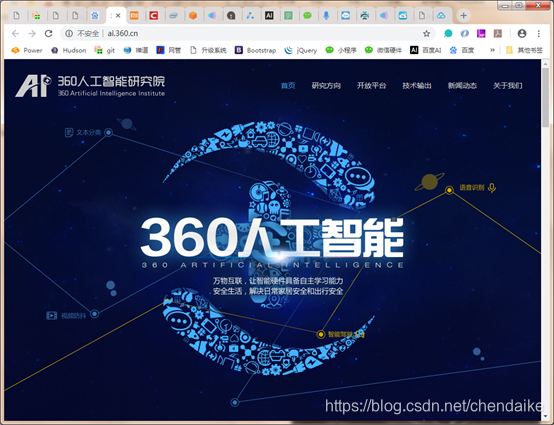The height and width of the screenshot is (425, 554).
Task: Switch to the blue cloud tab at the far right
Action: pos(441,16)
